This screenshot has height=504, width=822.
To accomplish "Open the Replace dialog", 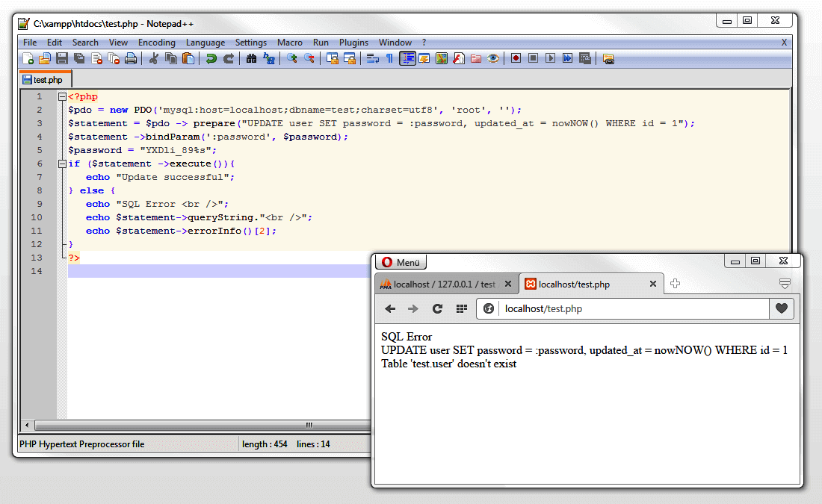I will click(x=270, y=58).
